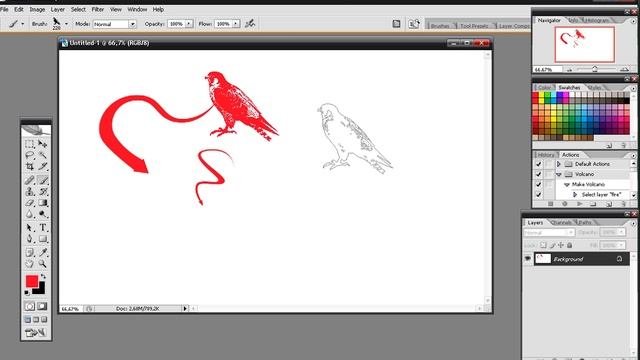This screenshot has width=640, height=360.
Task: Select the Pen tool
Action: pyautogui.click(x=29, y=239)
